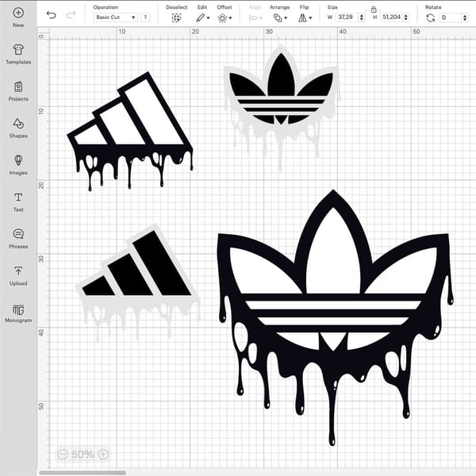Viewport: 476px width, 476px height.
Task: Zoom in with the plus button
Action: click(x=103, y=455)
